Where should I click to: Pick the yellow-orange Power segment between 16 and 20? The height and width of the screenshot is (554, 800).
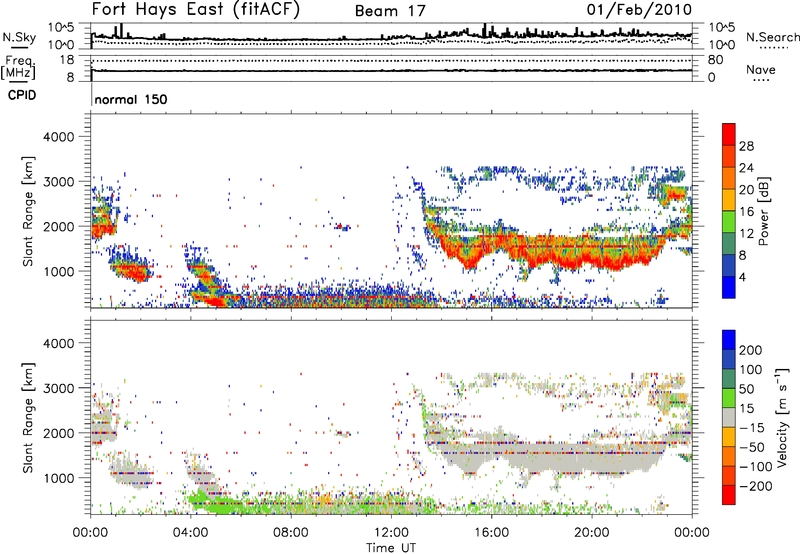[x=729, y=200]
